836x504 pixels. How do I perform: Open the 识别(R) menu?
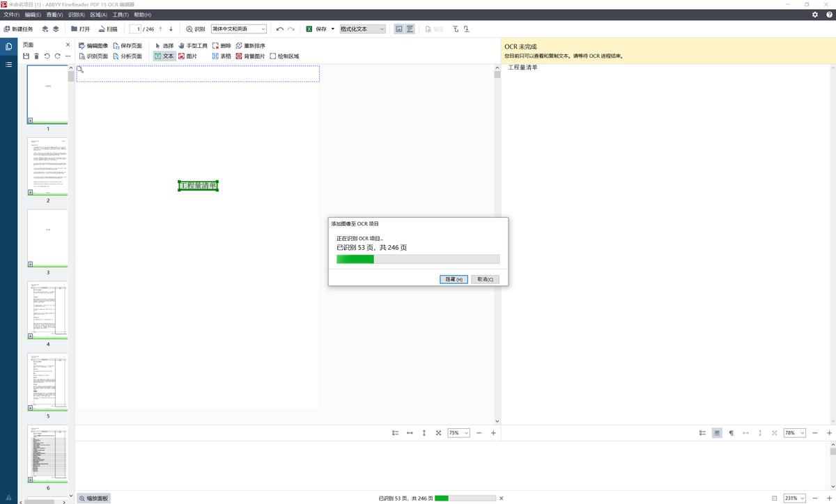pos(77,15)
